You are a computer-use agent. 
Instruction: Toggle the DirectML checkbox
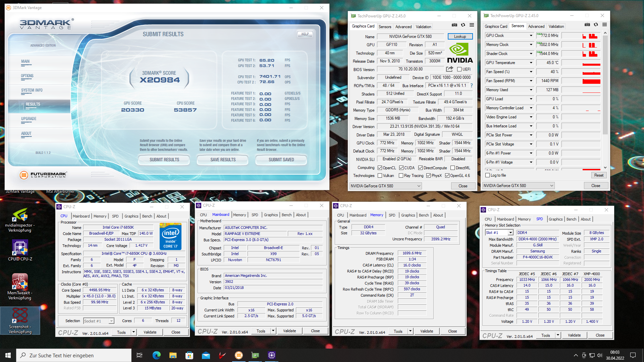click(x=452, y=168)
